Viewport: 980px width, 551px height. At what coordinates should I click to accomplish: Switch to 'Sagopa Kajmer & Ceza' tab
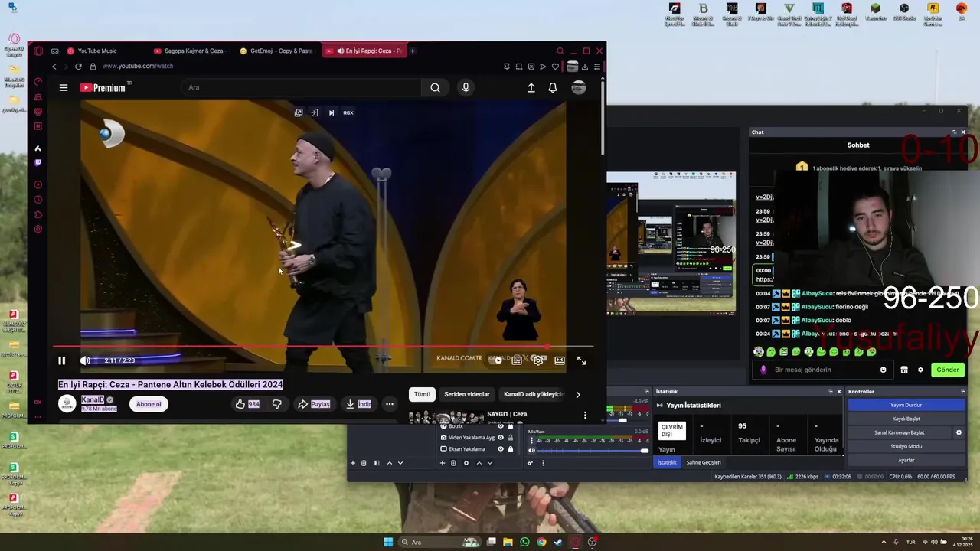pyautogui.click(x=190, y=51)
